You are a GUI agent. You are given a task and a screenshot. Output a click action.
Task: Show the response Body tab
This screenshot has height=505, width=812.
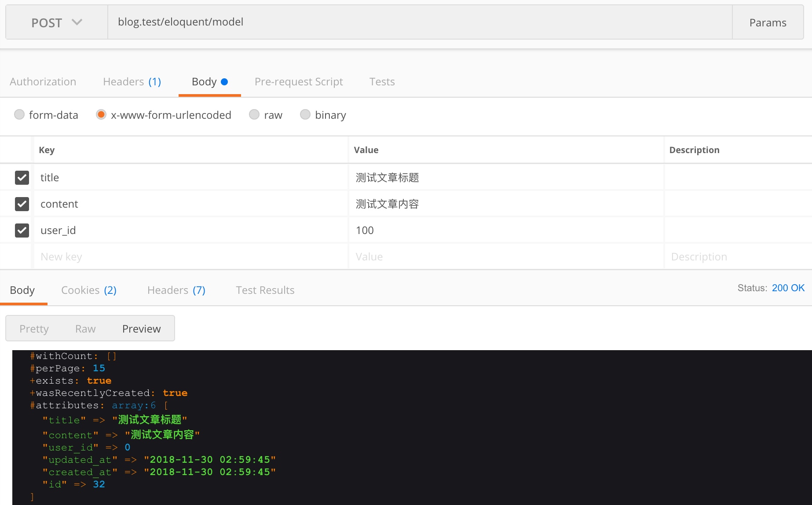(22, 290)
